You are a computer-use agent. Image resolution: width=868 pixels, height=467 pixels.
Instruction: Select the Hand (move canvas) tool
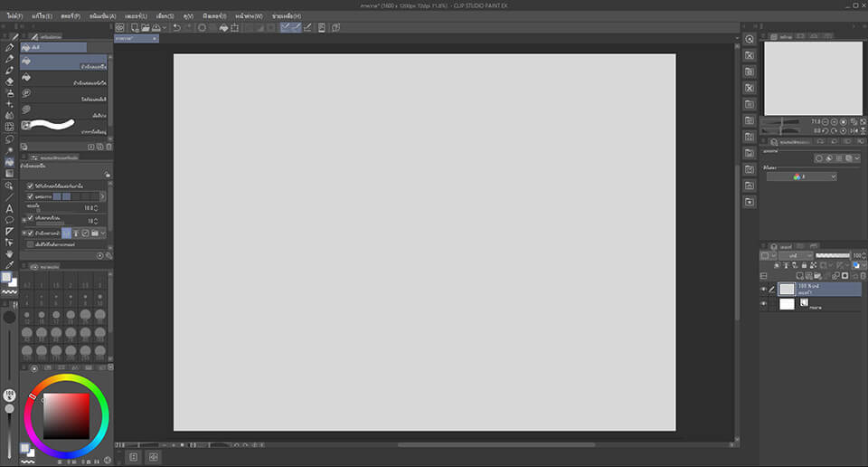(10, 254)
